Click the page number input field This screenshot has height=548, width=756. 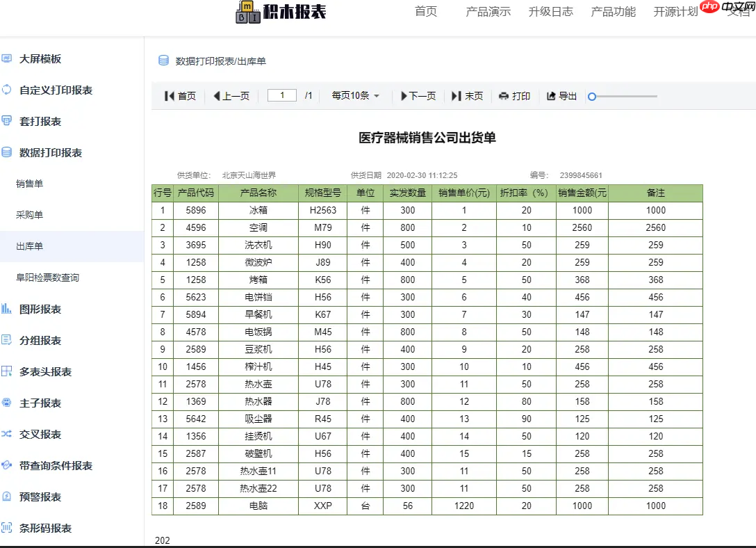[x=281, y=95]
